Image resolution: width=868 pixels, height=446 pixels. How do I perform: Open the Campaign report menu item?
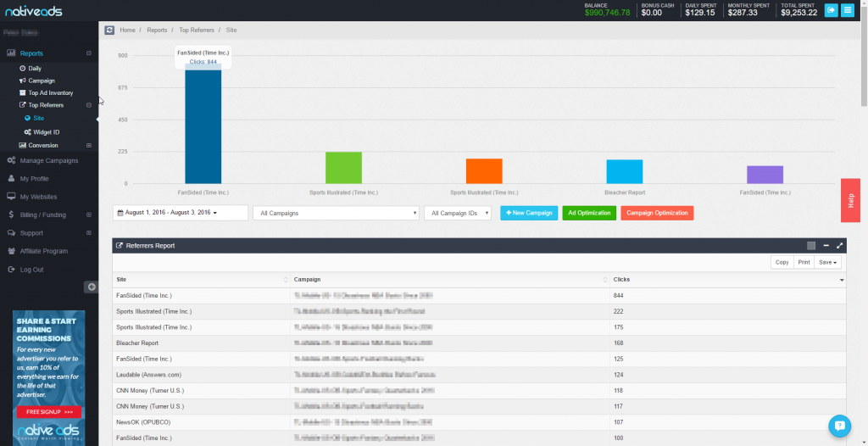tap(42, 81)
